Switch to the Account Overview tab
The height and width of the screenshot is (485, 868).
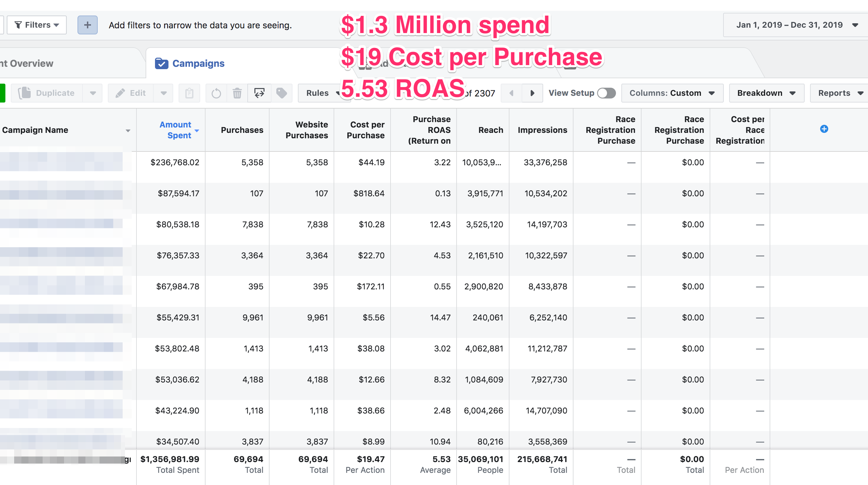point(27,63)
